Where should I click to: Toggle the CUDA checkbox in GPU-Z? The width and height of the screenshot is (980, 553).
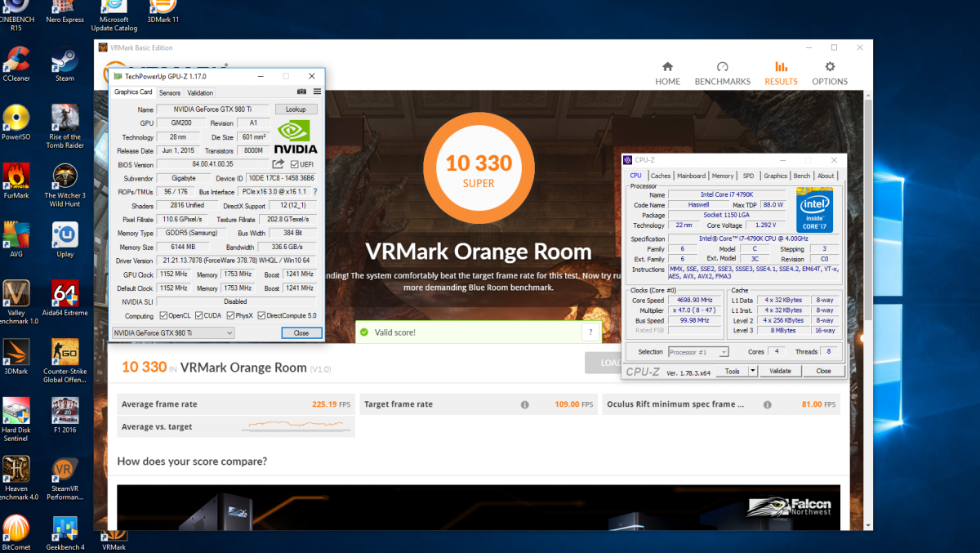[x=199, y=315]
